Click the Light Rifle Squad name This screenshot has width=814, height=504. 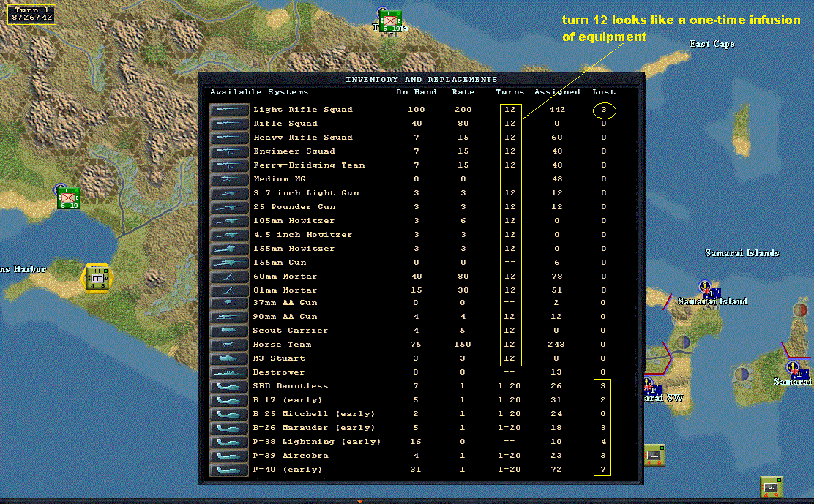pos(303,110)
